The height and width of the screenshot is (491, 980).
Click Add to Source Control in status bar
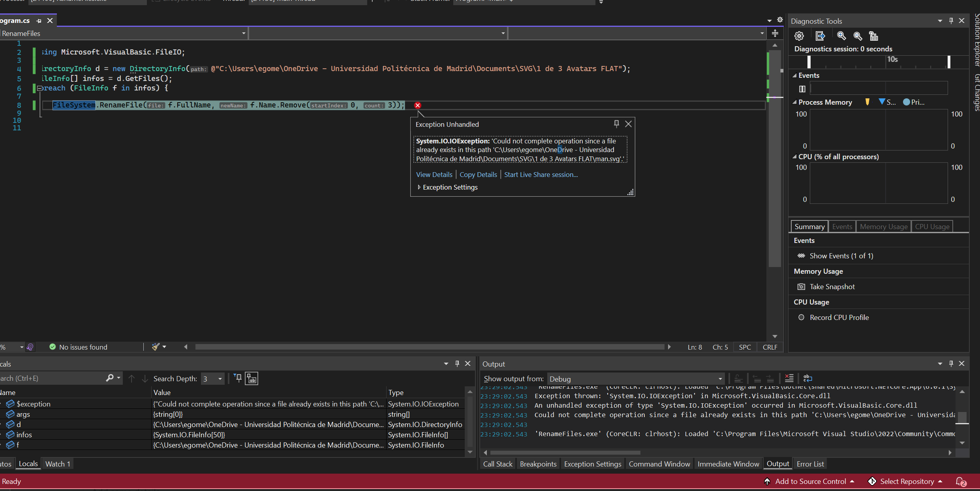coord(810,482)
